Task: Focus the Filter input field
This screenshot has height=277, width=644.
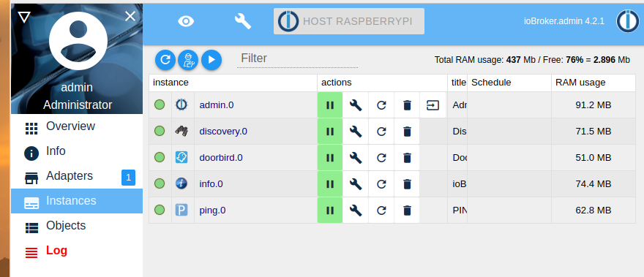Action: click(x=297, y=58)
